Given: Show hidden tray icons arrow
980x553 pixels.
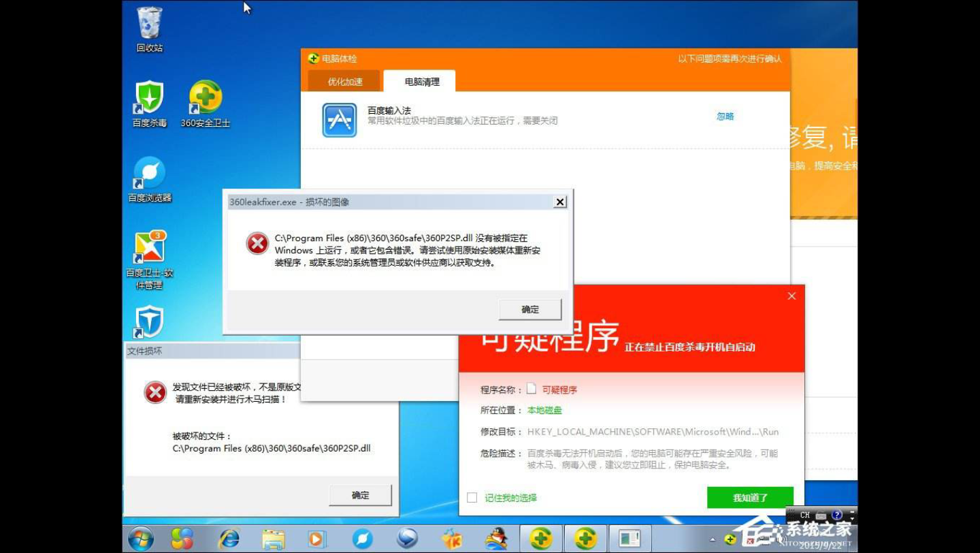Looking at the screenshot, I should [x=713, y=539].
